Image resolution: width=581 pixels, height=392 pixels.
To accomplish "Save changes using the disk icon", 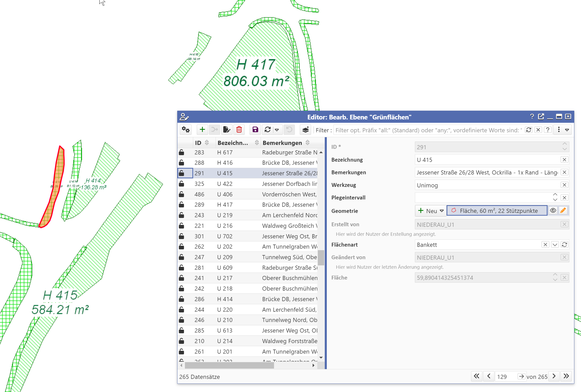I will click(255, 130).
